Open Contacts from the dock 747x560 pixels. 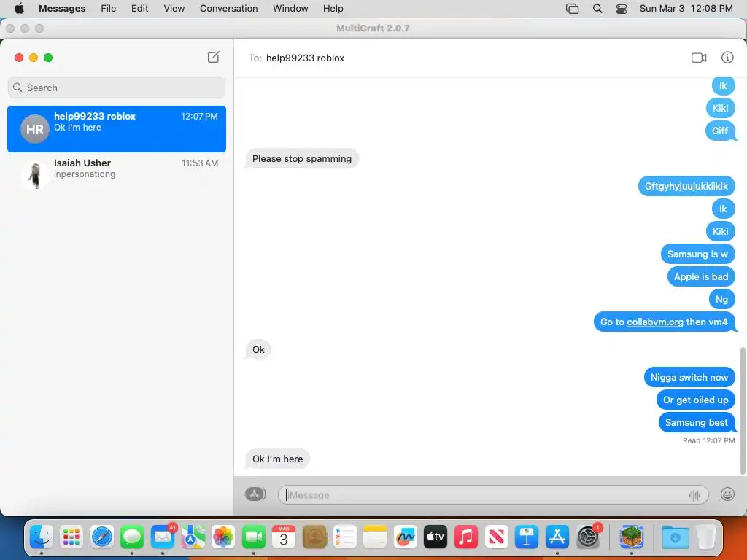coord(314,537)
